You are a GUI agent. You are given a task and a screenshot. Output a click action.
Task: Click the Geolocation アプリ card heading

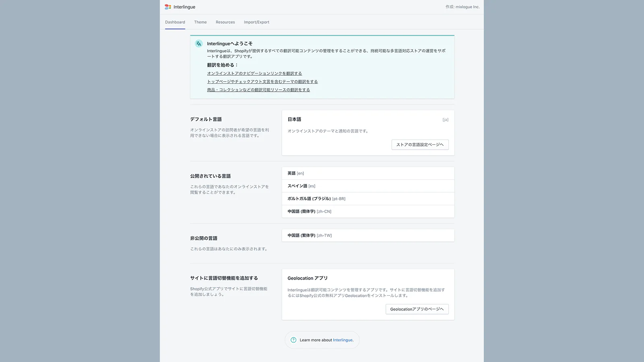pos(308,278)
